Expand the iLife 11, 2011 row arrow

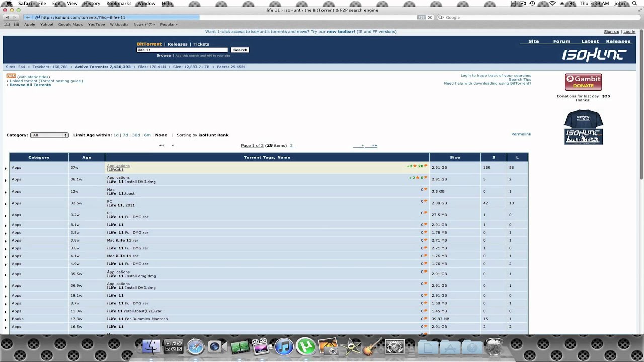click(x=6, y=203)
